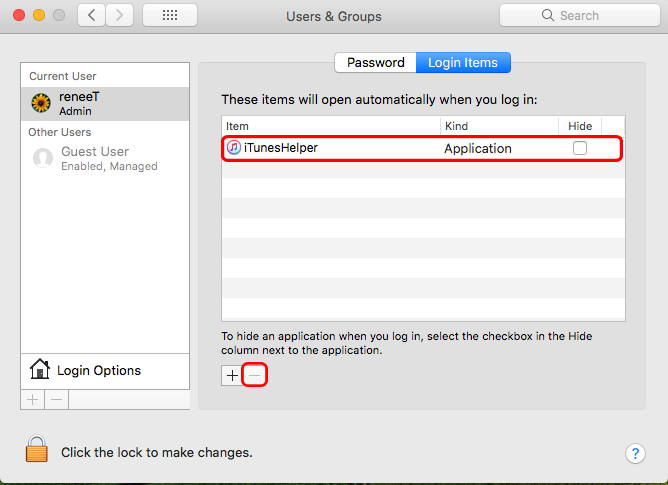
Task: Click the reneeT user avatar
Action: click(x=42, y=104)
